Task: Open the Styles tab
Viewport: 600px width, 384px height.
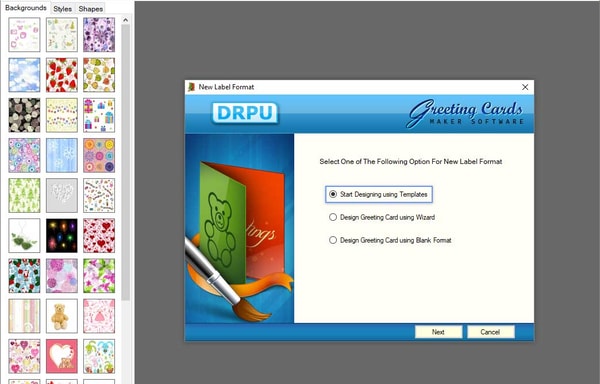Action: click(62, 8)
